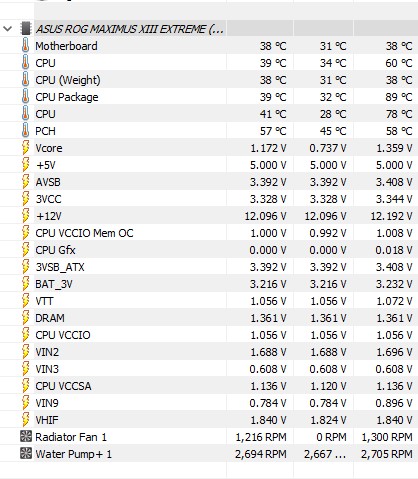Click the 1,216 RPM Radiator Fan value

(261, 437)
